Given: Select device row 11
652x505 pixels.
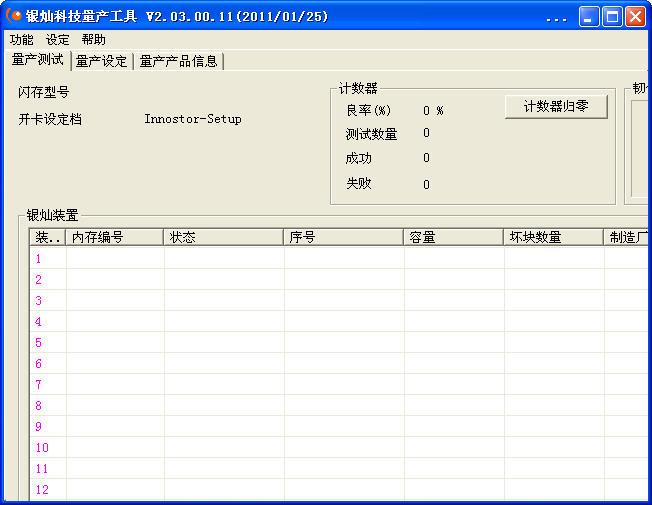Looking at the screenshot, I should [338, 468].
